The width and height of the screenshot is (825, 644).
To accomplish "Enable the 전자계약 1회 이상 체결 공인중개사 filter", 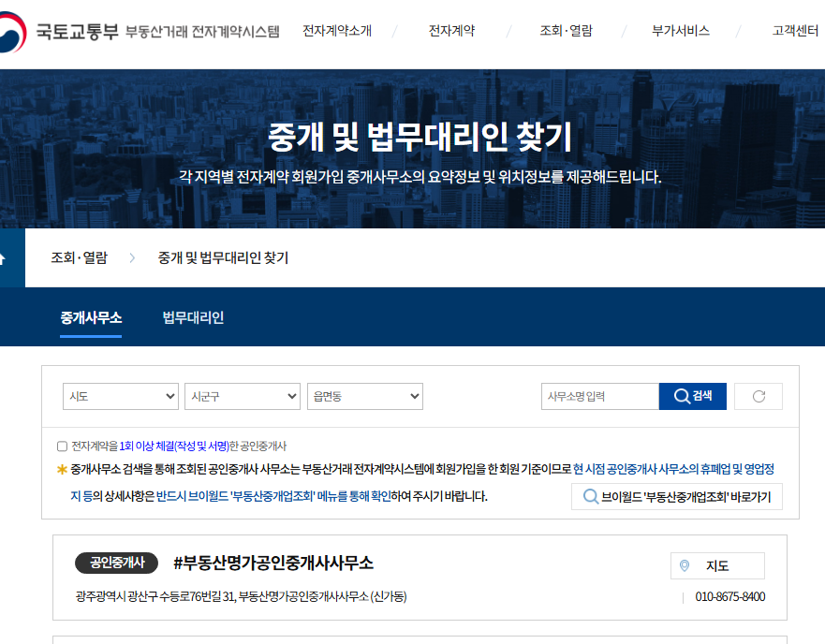I will (x=61, y=445).
